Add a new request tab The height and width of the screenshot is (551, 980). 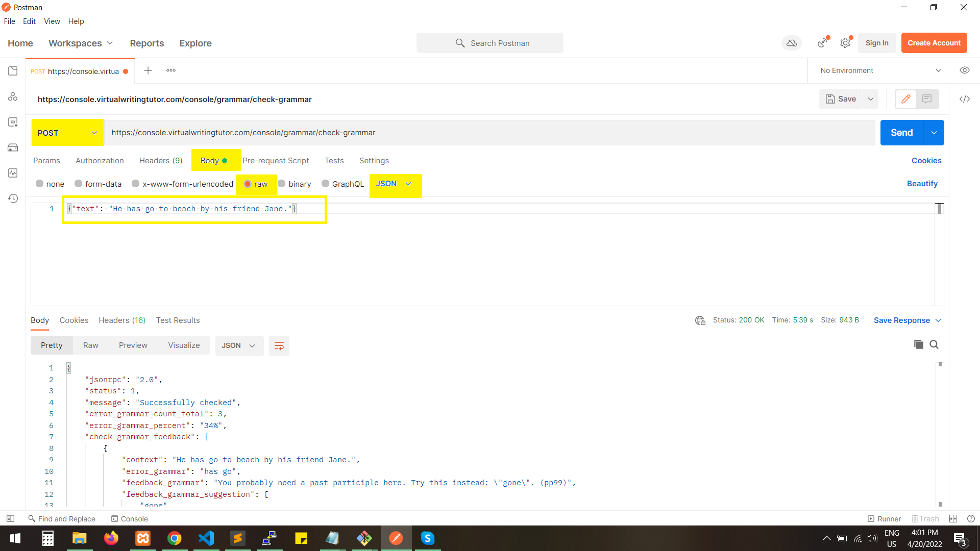pos(148,70)
